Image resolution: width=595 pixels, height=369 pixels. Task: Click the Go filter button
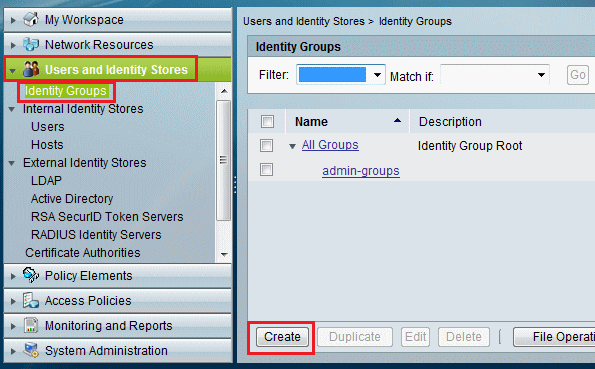[578, 75]
